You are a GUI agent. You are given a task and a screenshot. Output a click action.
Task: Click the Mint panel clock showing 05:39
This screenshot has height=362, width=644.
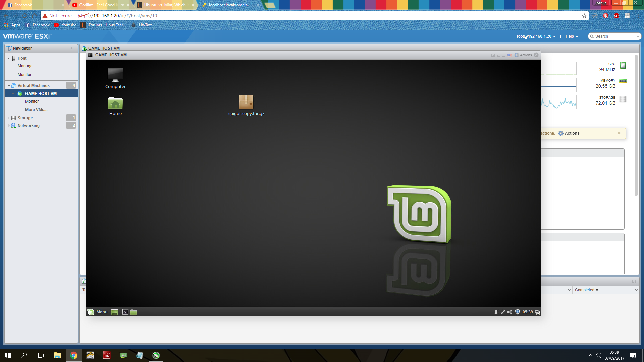pos(528,312)
